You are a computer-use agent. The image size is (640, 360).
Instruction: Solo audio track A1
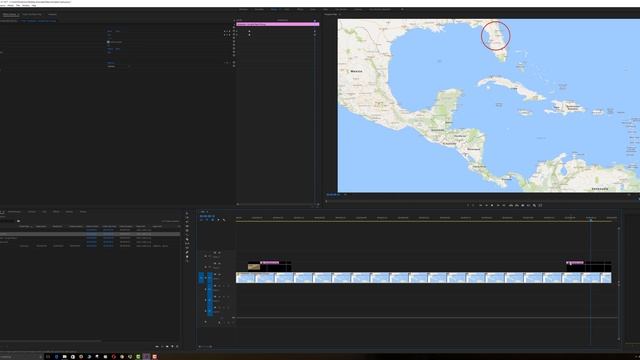click(x=224, y=286)
